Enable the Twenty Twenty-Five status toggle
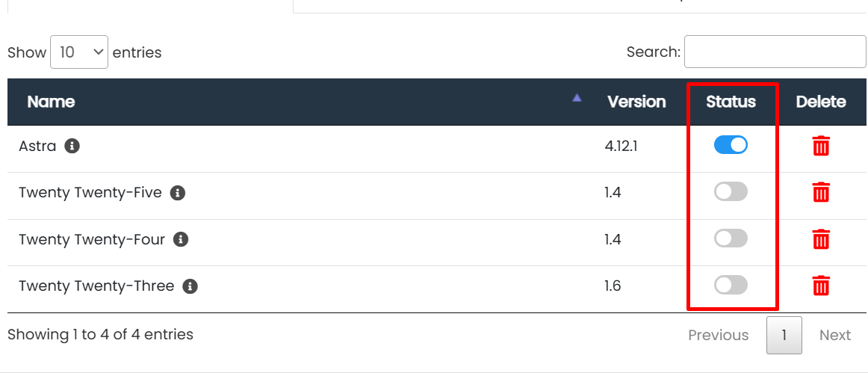The width and height of the screenshot is (868, 373). tap(731, 192)
